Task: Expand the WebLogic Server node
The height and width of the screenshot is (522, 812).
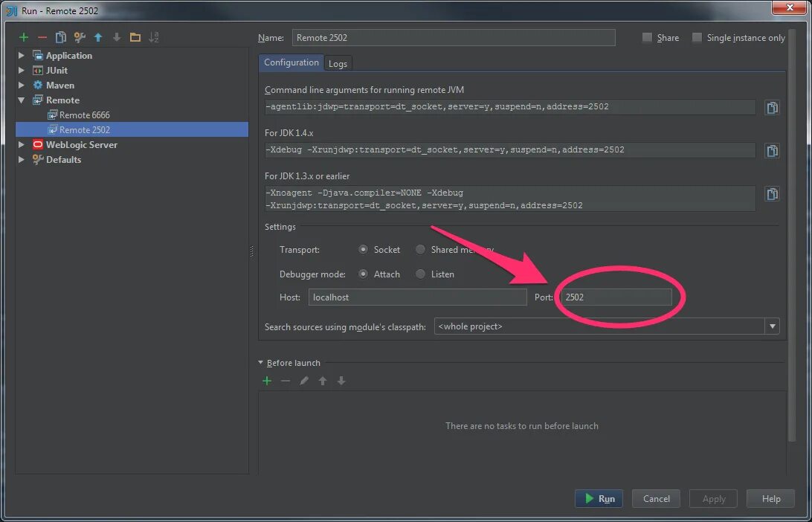Action: coord(22,145)
